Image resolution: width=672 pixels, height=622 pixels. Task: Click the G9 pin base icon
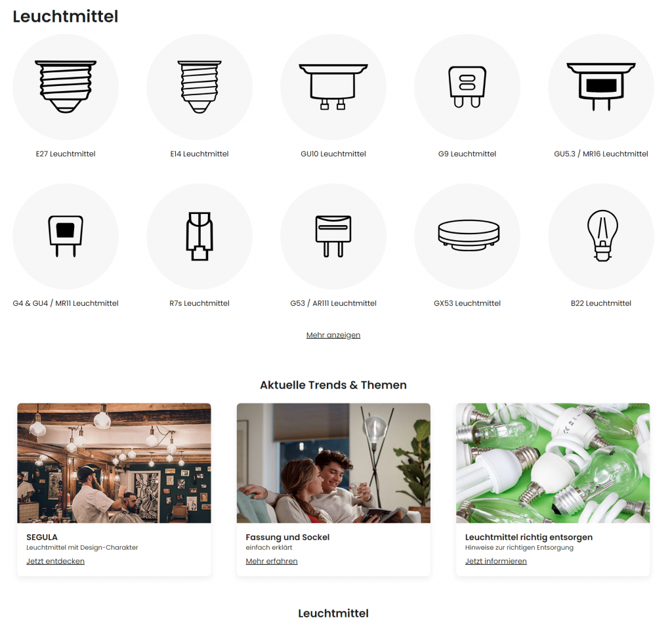pos(467,87)
